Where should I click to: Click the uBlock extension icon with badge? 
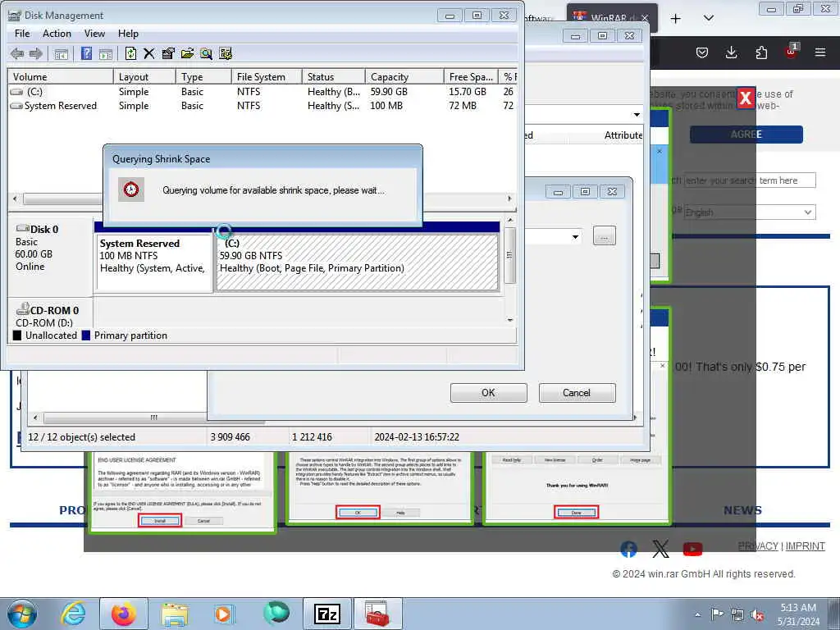[791, 52]
